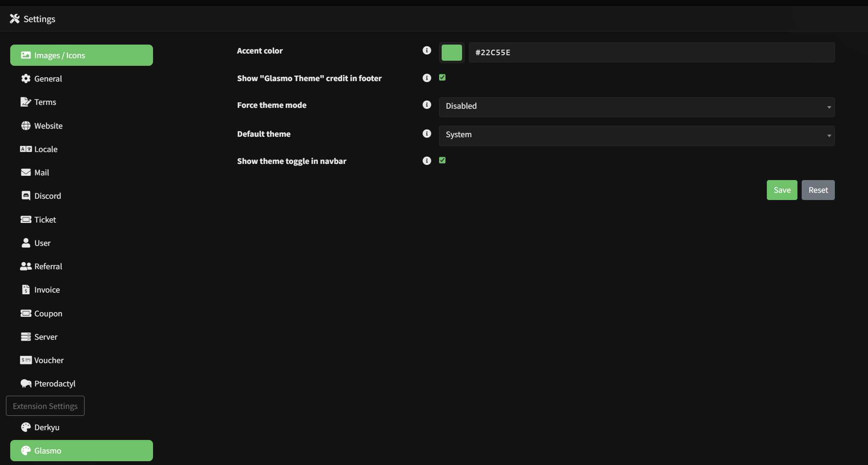Image resolution: width=868 pixels, height=465 pixels.
Task: Open the Coupon settings section
Action: (82, 313)
